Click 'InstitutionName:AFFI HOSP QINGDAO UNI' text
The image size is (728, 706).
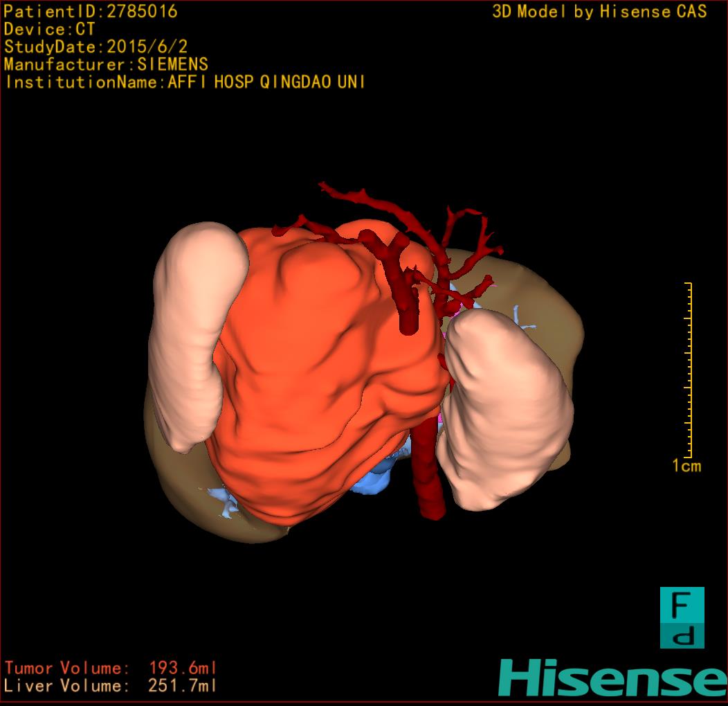(x=185, y=82)
